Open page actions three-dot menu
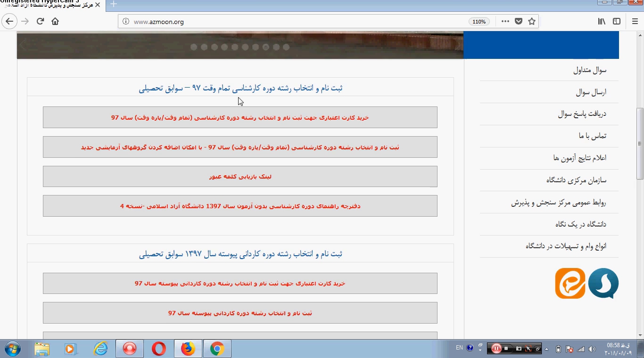 pos(505,21)
